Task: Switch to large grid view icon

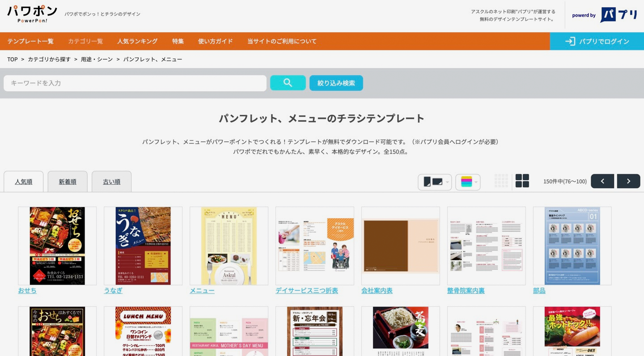Action: (522, 181)
